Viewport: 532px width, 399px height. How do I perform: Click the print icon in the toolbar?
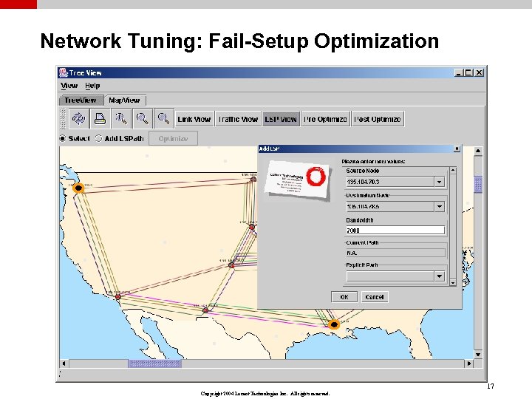[100, 119]
